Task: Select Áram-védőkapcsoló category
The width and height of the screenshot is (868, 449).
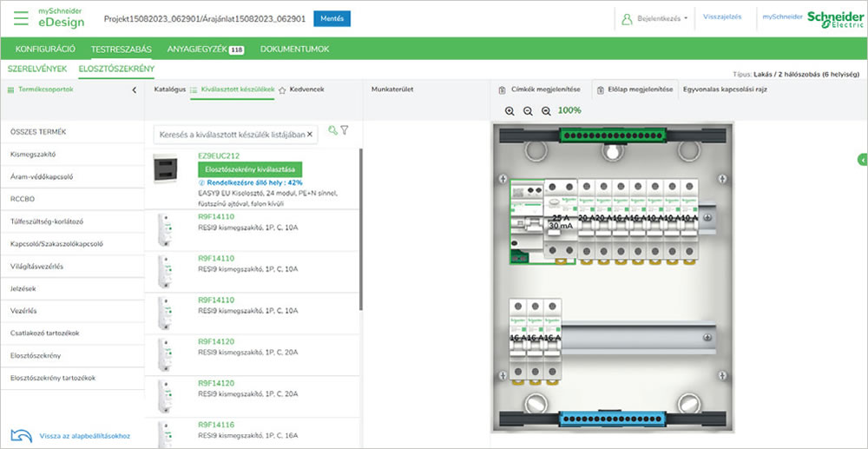Action: 72,176
